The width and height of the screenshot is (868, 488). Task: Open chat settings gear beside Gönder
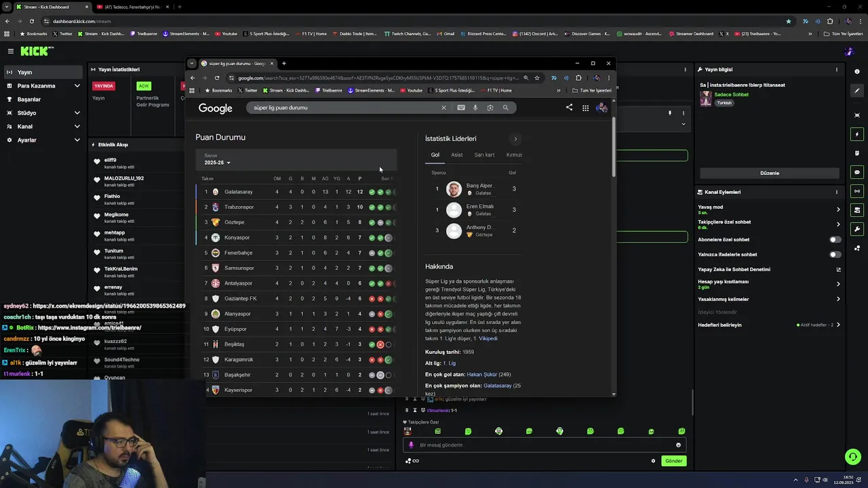click(653, 461)
